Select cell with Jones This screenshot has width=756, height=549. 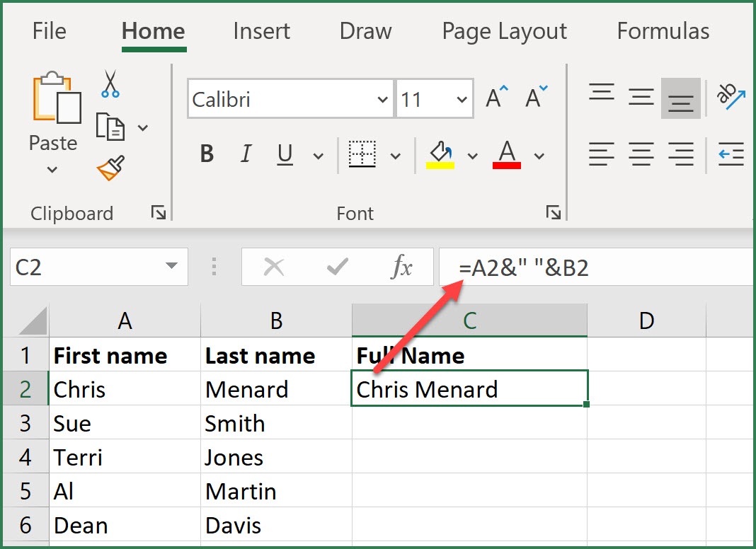(276, 456)
